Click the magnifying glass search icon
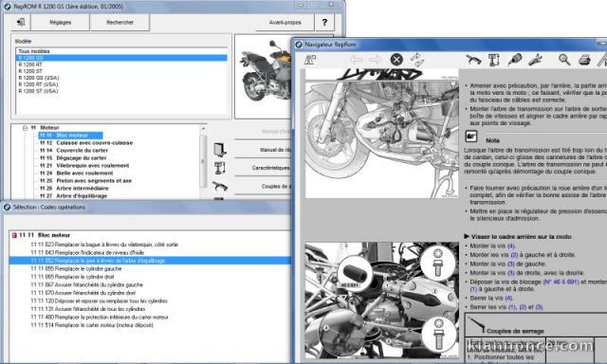Viewport: 607px width, 364px height. click(564, 60)
